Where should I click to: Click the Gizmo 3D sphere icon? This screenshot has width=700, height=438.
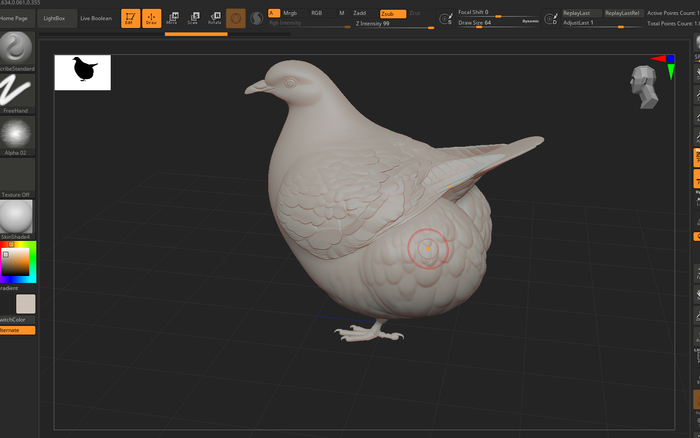(236, 18)
